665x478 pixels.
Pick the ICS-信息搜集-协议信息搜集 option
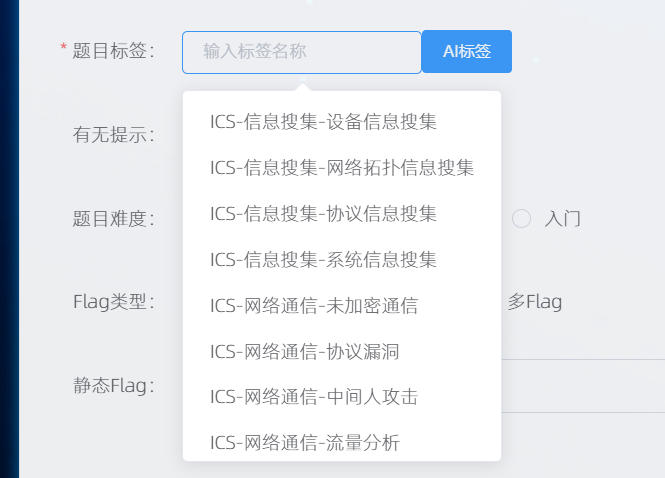[x=323, y=214]
